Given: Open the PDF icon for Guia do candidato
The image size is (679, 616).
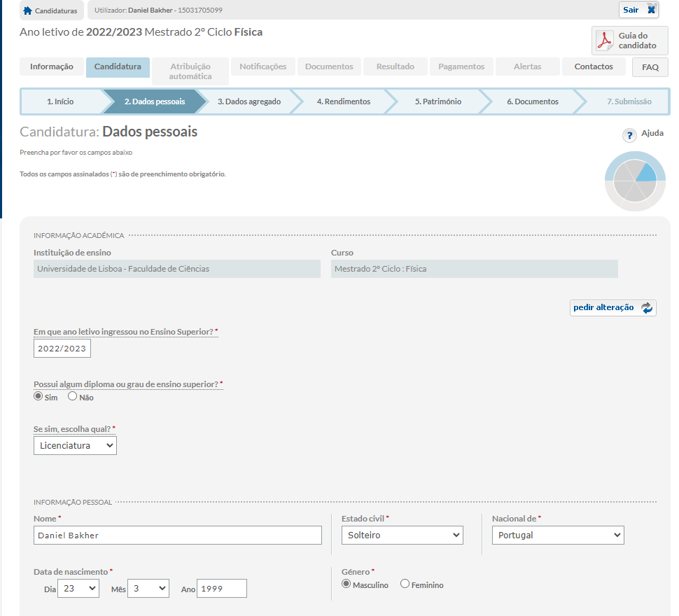Looking at the screenshot, I should (x=604, y=41).
